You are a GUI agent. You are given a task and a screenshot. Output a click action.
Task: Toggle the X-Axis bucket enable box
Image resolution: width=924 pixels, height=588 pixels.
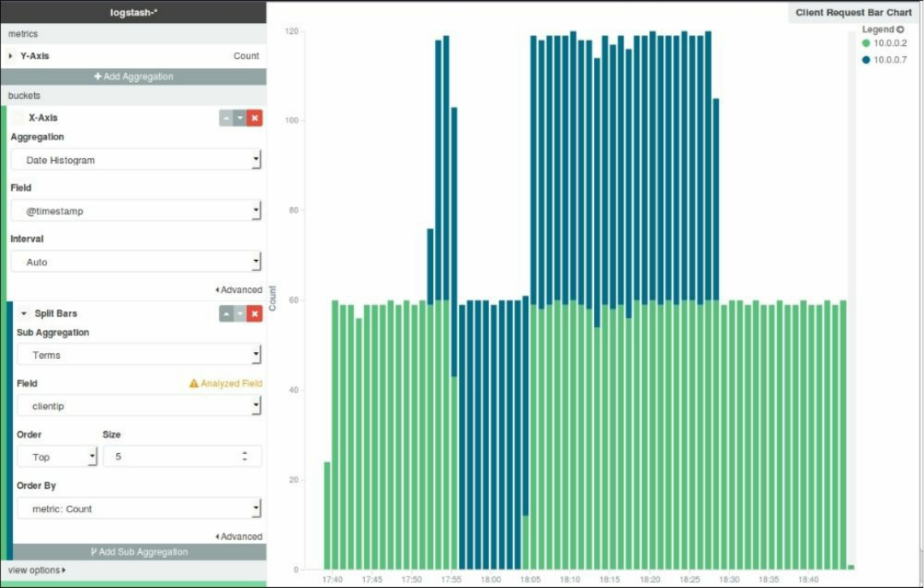(18, 118)
